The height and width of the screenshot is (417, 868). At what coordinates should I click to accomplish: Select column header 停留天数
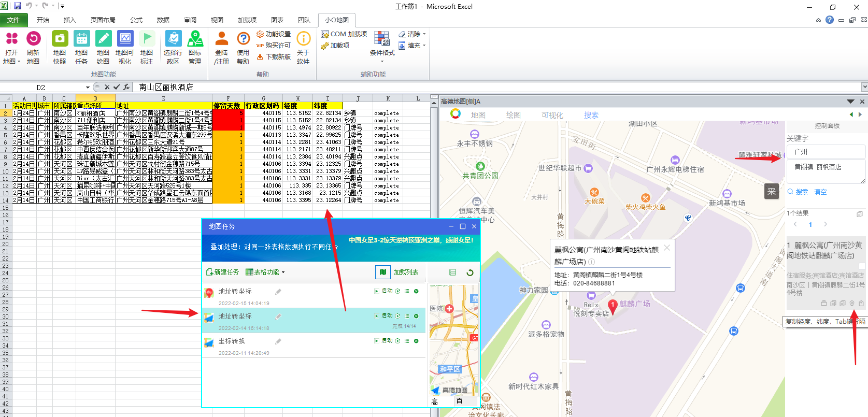click(228, 106)
